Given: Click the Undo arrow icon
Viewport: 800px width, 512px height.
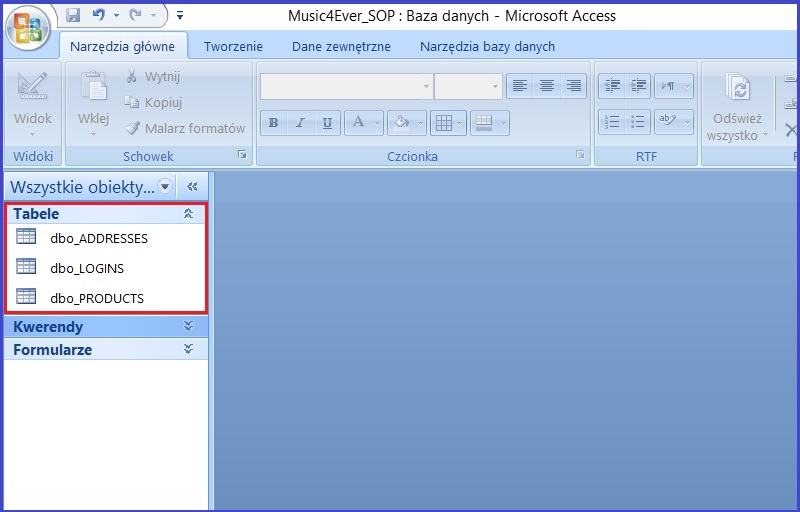Looking at the screenshot, I should point(98,16).
